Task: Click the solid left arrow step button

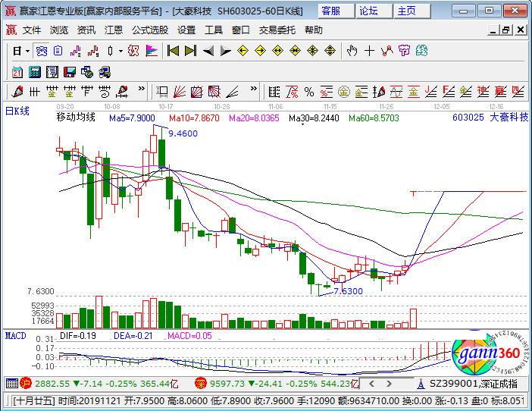Action: click(208, 51)
